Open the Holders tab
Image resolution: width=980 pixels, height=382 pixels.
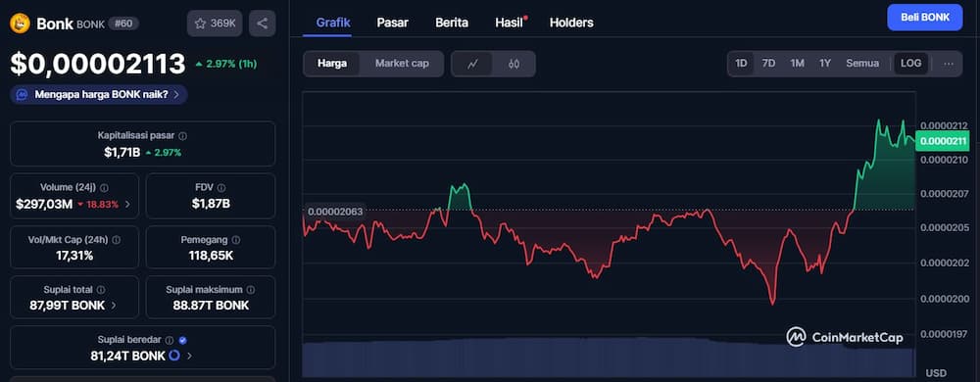(x=571, y=23)
